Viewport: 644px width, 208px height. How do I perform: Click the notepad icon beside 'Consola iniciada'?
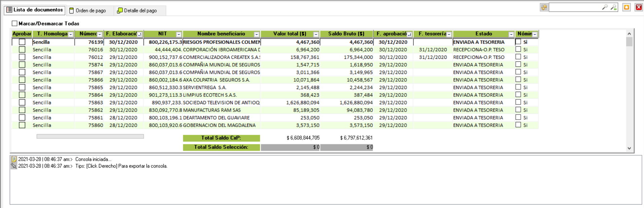[14, 159]
